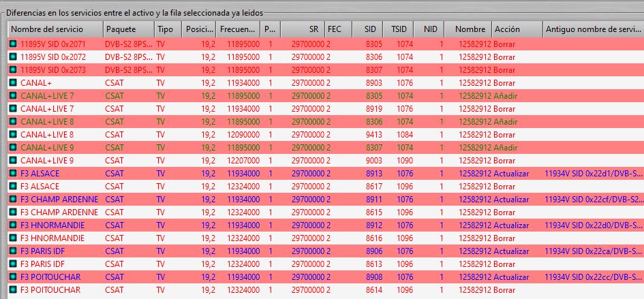Click the NID column header

[x=429, y=29]
